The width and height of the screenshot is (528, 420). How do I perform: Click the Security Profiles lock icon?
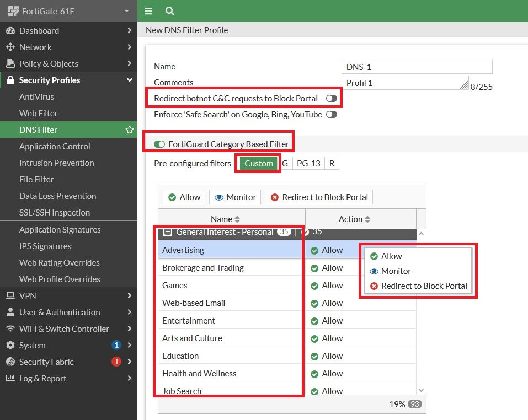[10, 80]
